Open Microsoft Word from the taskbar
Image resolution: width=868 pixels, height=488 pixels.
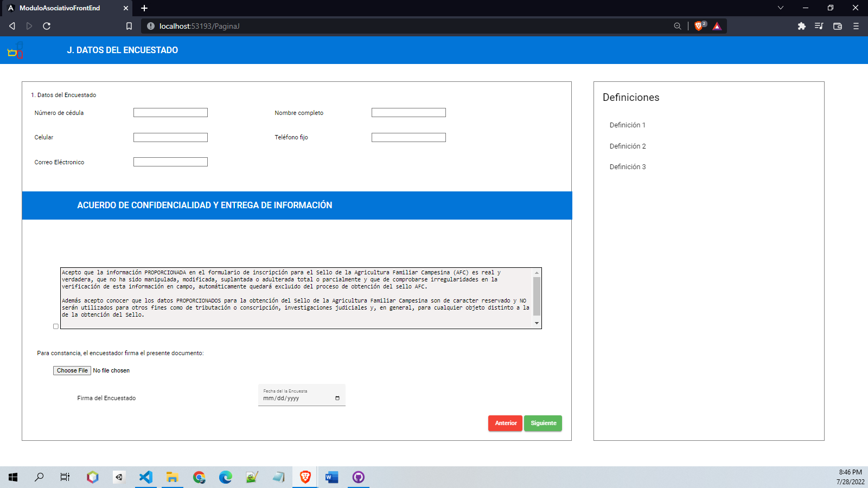click(332, 477)
